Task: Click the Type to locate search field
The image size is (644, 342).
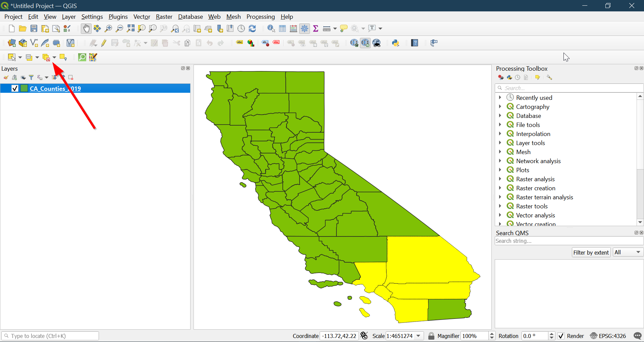Action: [x=50, y=336]
